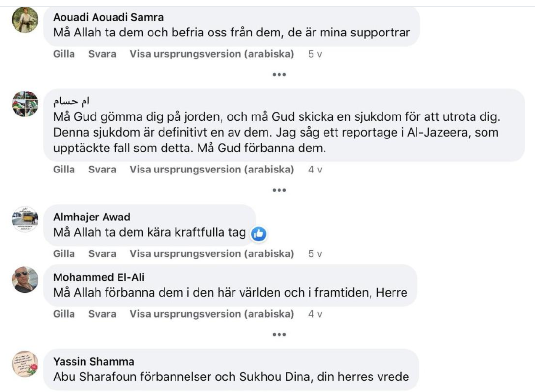Show Arabic original of Mohammed El-Ali's comment
The height and width of the screenshot is (392, 535).
(211, 314)
